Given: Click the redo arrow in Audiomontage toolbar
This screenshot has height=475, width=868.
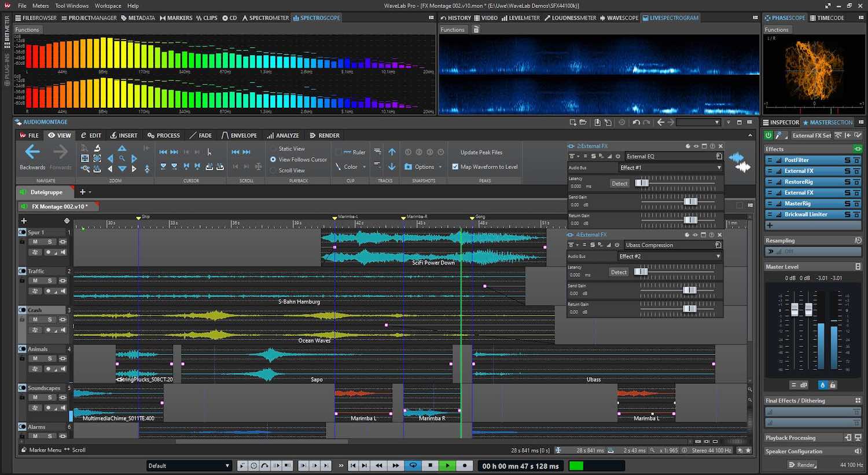Looking at the screenshot, I should (x=647, y=122).
